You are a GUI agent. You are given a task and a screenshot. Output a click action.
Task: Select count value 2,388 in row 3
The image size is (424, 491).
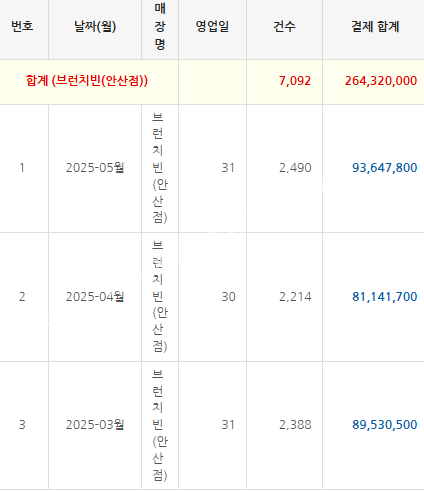click(x=295, y=425)
